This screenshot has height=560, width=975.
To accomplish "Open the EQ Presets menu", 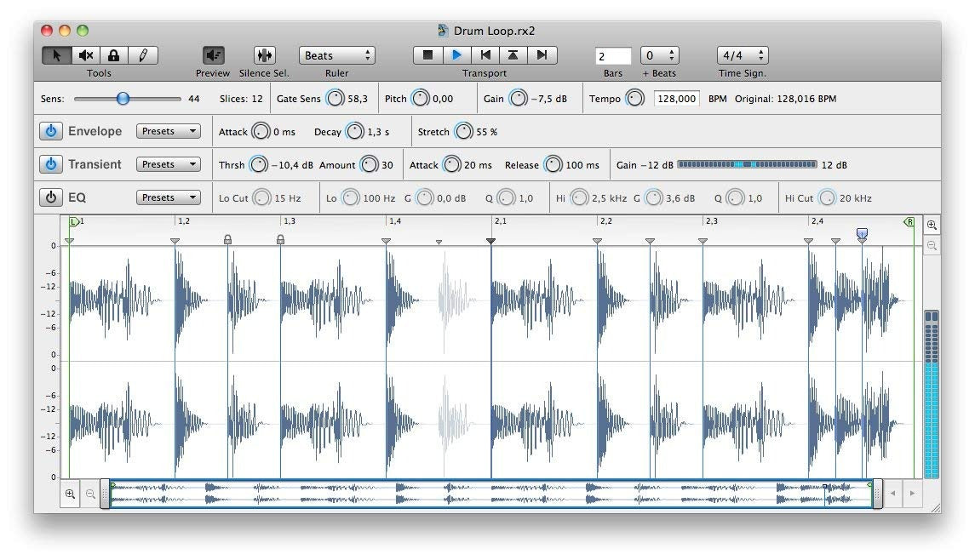I will (169, 197).
